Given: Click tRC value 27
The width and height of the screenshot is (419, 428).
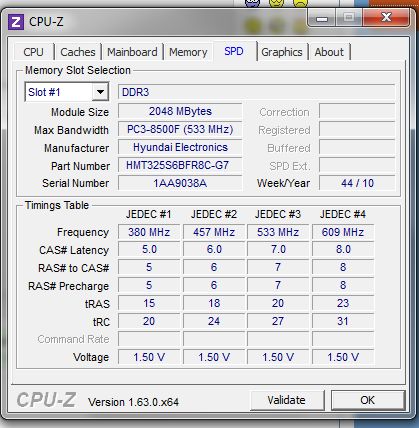Looking at the screenshot, I should pyautogui.click(x=278, y=321).
